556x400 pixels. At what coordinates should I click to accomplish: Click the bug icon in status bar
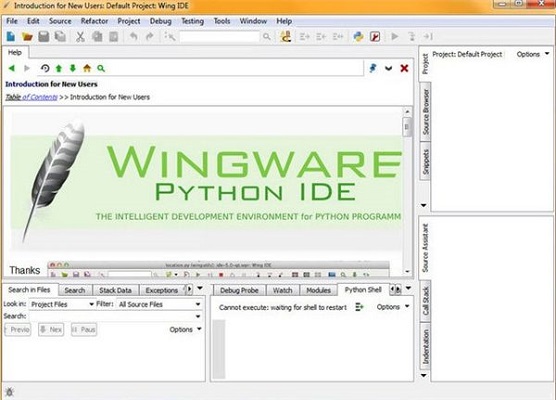coord(10,392)
